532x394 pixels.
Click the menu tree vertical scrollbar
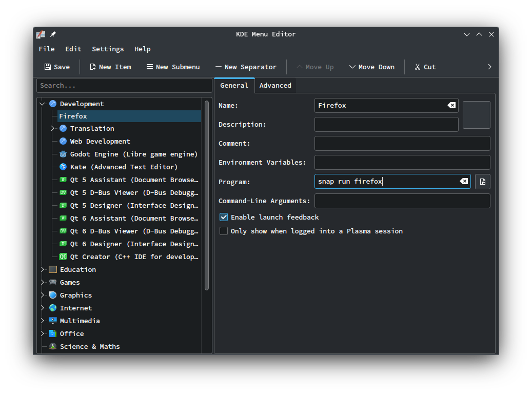[207, 195]
